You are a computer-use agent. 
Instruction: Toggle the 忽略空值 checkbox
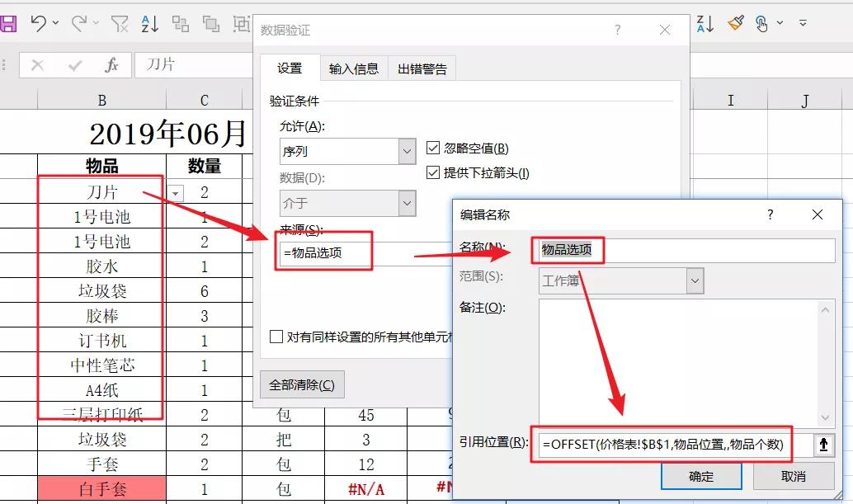432,148
